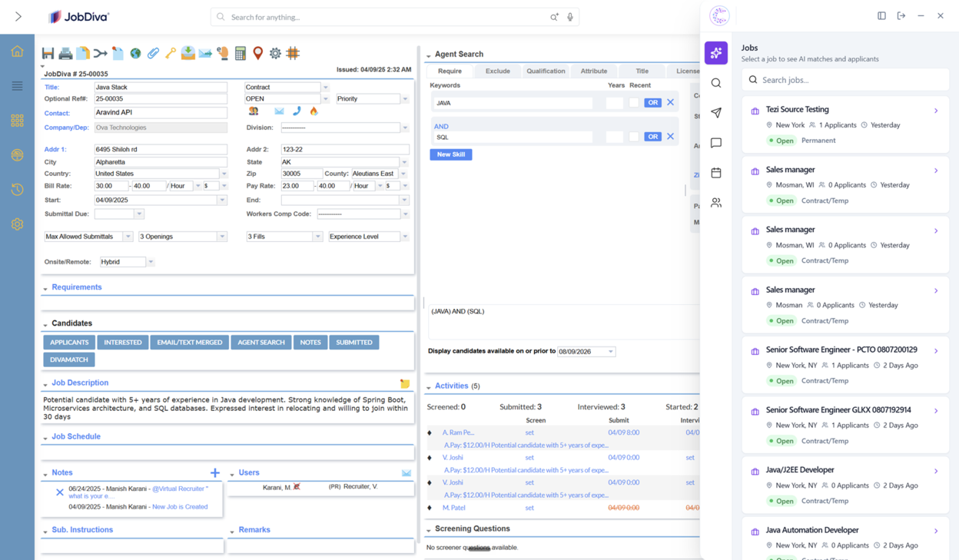The width and height of the screenshot is (959, 560).
Task: Open the Priority dropdown
Action: point(405,99)
